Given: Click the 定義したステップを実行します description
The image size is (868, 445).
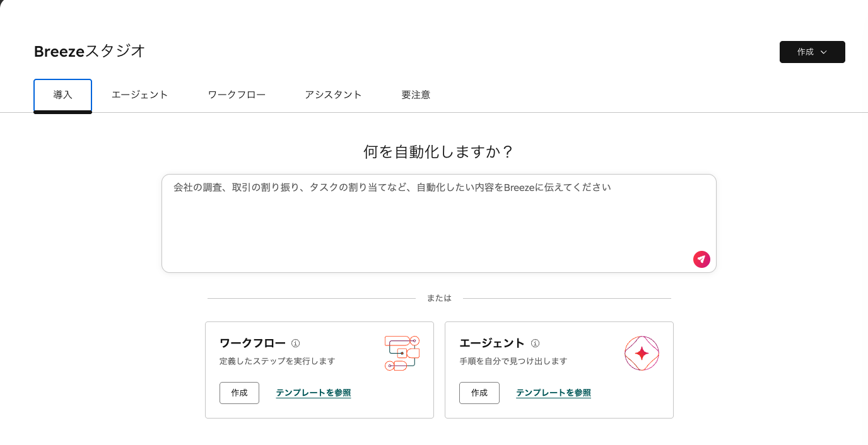Looking at the screenshot, I should pos(277,361).
